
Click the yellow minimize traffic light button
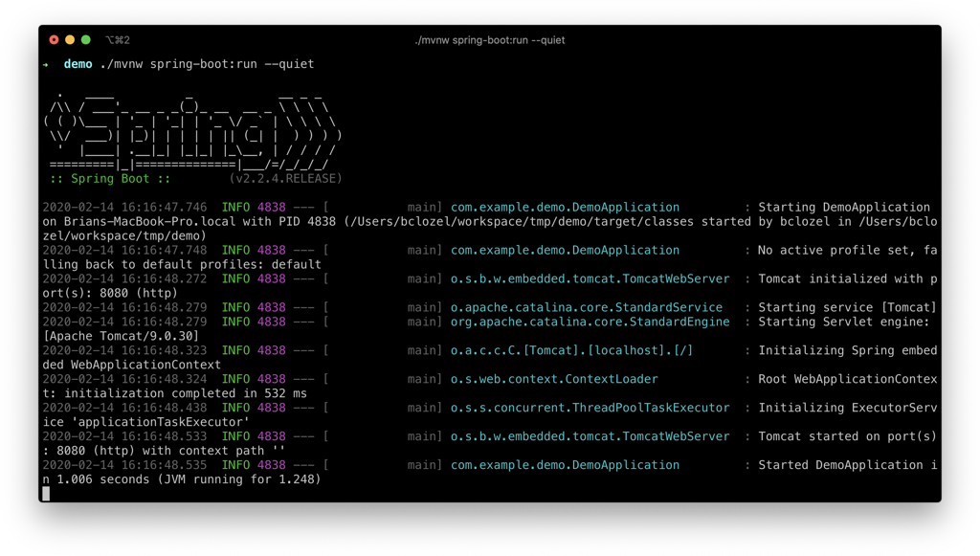click(x=69, y=39)
